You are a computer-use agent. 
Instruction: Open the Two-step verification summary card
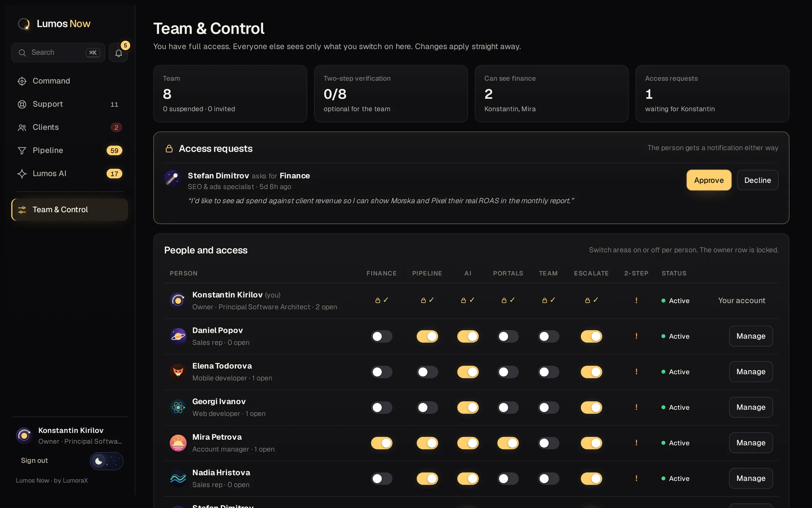391,93
